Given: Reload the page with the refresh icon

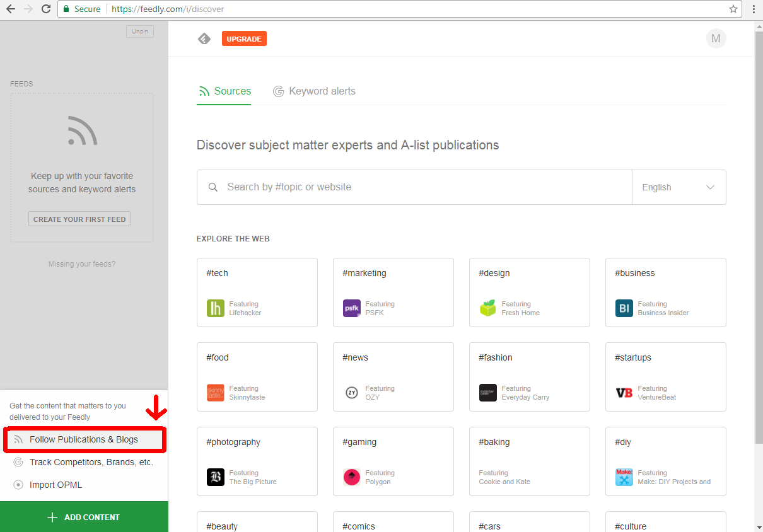Looking at the screenshot, I should tap(46, 9).
